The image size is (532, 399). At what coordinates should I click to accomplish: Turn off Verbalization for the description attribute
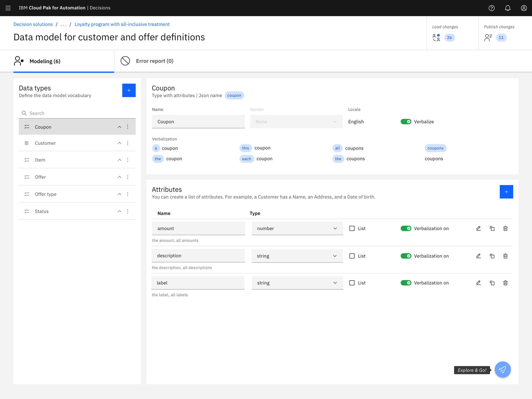pos(406,256)
